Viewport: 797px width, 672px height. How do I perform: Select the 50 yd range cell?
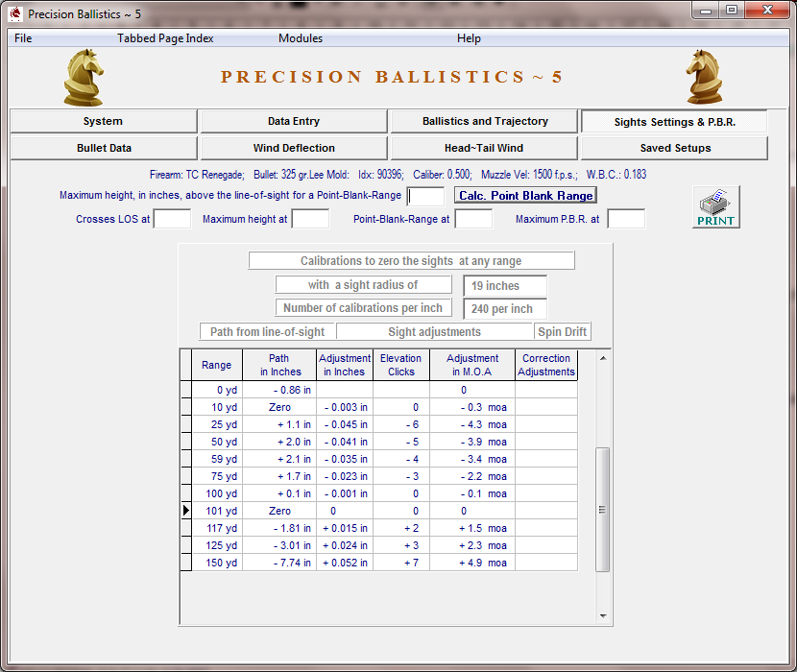pyautogui.click(x=217, y=442)
